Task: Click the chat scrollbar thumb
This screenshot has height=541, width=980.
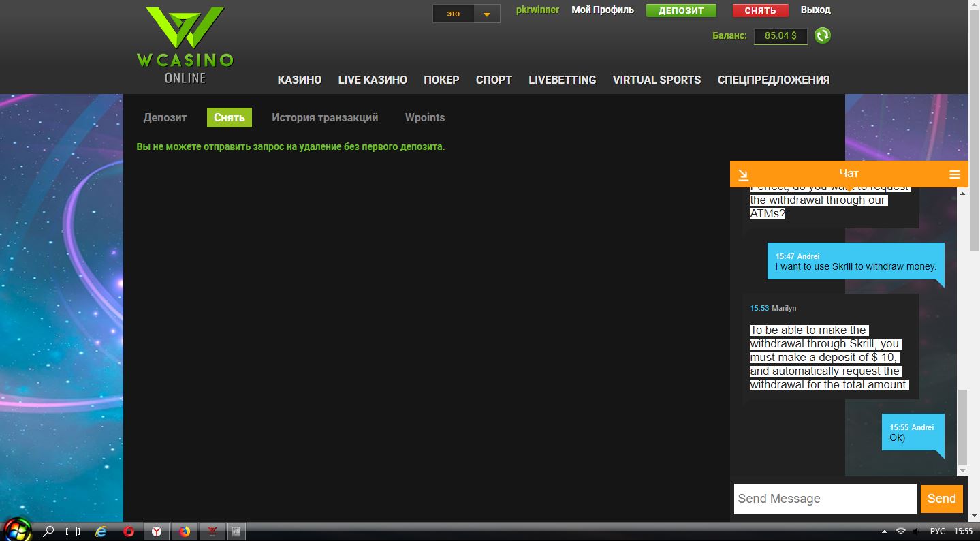Action: (962, 427)
